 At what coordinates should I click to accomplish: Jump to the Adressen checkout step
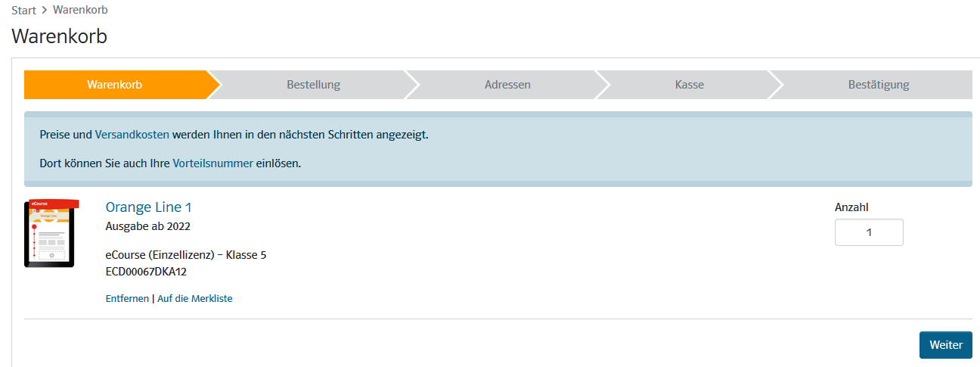pos(507,85)
